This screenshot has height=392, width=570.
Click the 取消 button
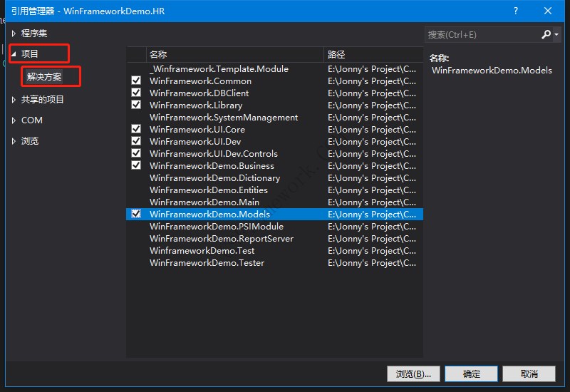coord(529,373)
